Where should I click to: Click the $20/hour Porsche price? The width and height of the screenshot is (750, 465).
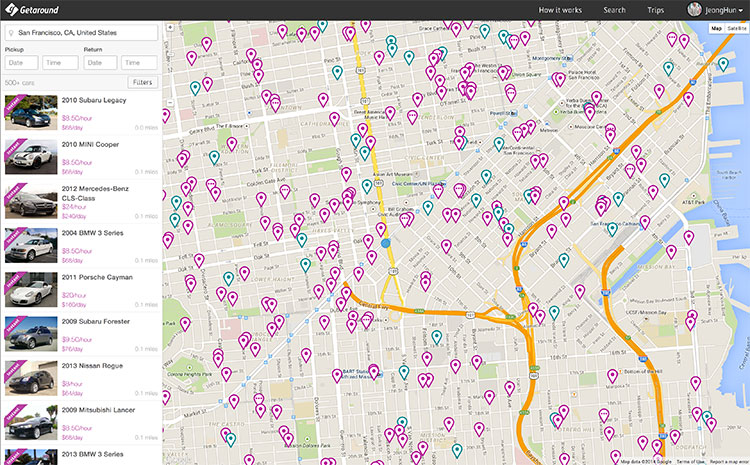click(x=74, y=295)
